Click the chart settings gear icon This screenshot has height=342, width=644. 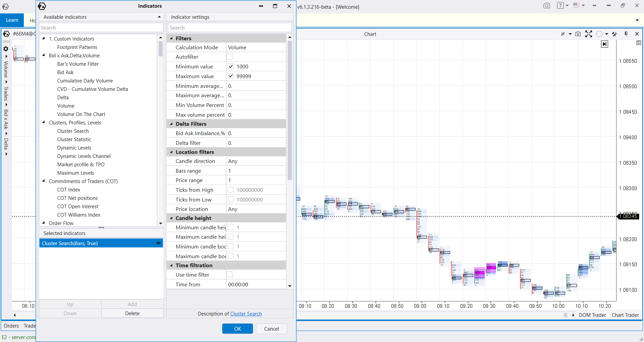pos(6,49)
